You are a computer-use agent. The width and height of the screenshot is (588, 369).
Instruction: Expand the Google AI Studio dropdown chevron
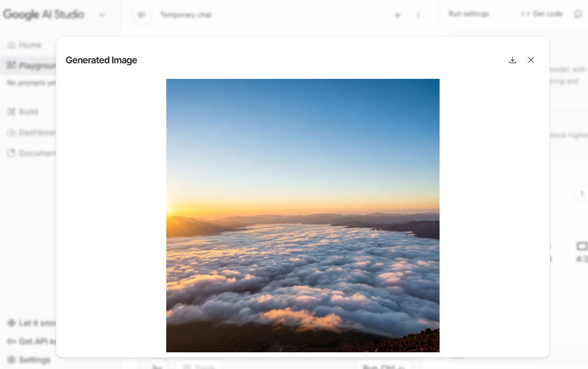pos(102,15)
